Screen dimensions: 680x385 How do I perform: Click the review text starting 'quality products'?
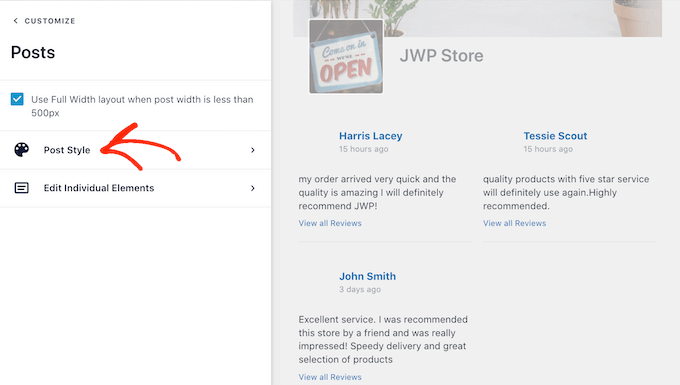tap(566, 192)
